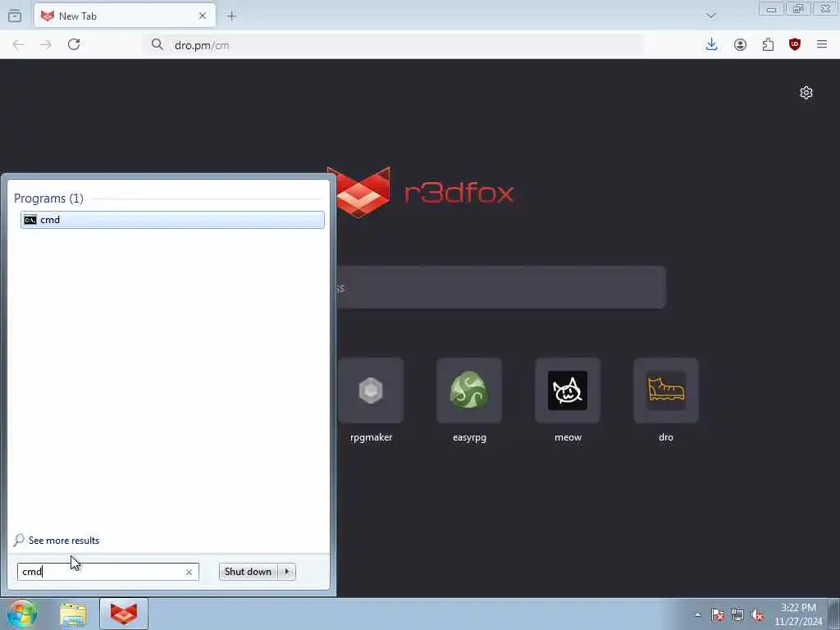Open the volume speaker tray icon
Image resolution: width=840 pixels, height=630 pixels.
click(757, 615)
